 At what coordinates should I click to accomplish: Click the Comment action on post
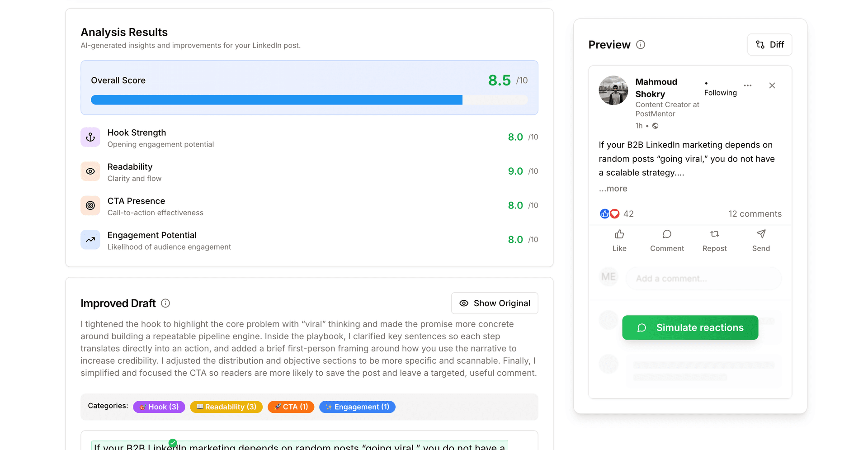667,240
